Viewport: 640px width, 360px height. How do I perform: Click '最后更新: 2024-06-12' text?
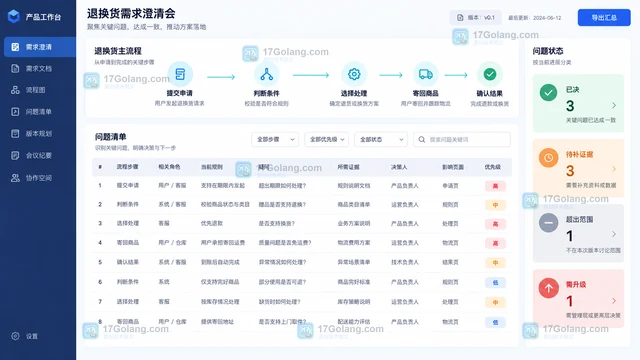click(535, 18)
